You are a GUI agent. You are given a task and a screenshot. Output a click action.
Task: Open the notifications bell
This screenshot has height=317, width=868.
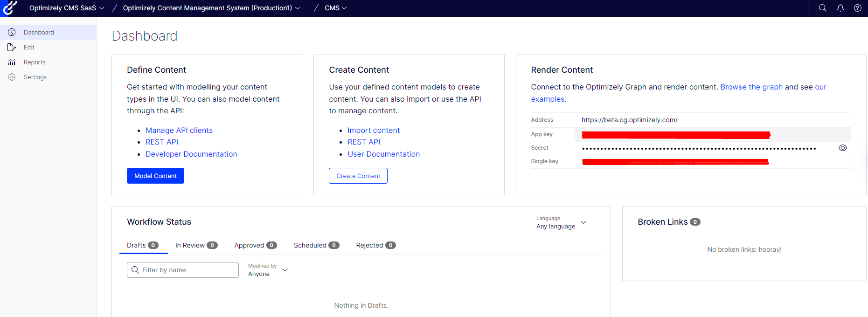click(840, 8)
